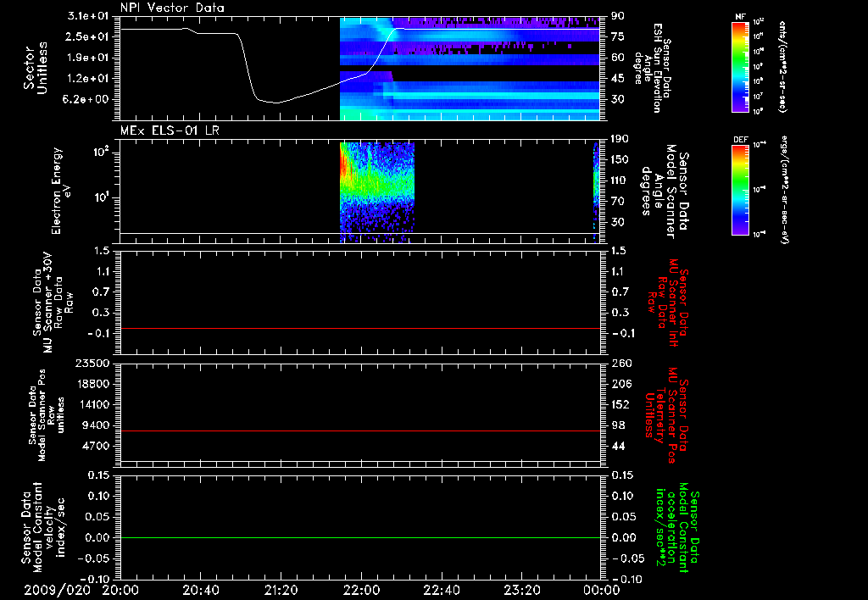Click the 98 telemetry tick label
Image resolution: width=868 pixels, height=600 pixels.
(617, 425)
